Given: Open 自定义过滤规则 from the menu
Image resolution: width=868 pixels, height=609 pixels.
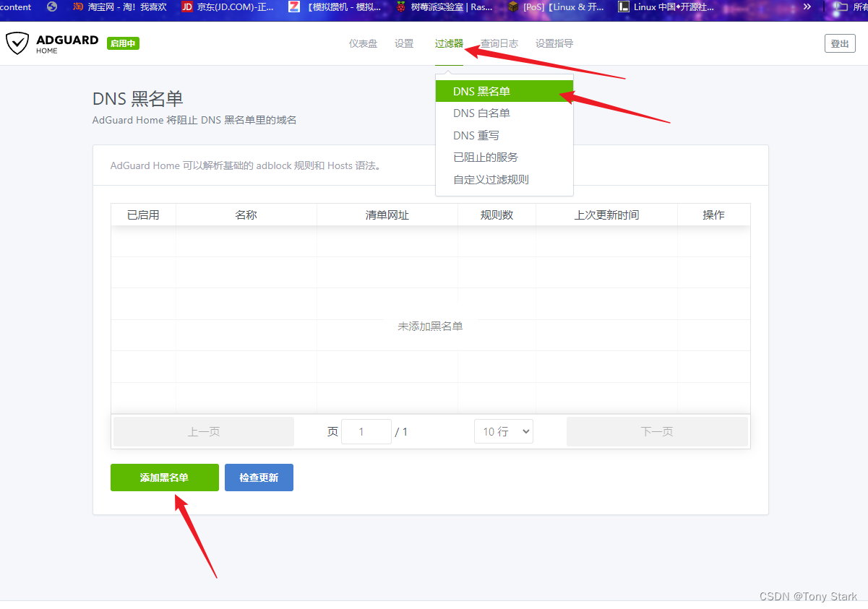Looking at the screenshot, I should point(504,179).
